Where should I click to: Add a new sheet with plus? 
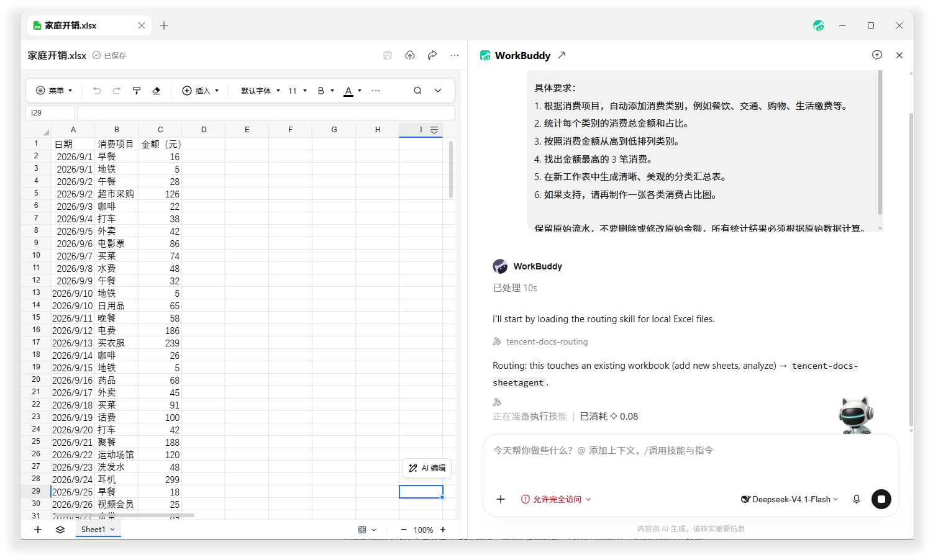click(38, 530)
